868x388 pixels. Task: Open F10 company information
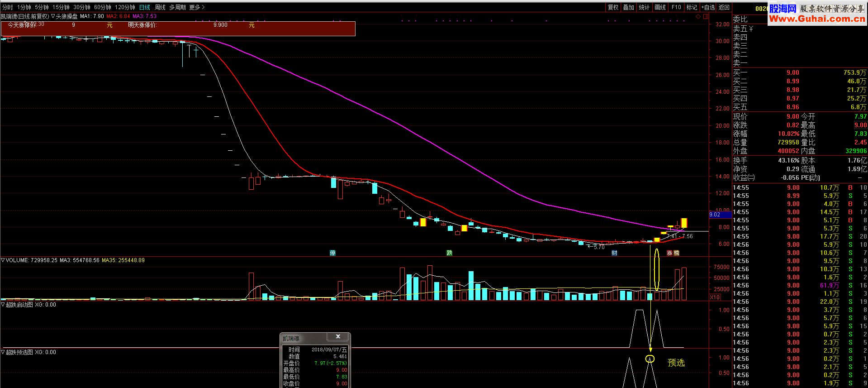pyautogui.click(x=676, y=7)
